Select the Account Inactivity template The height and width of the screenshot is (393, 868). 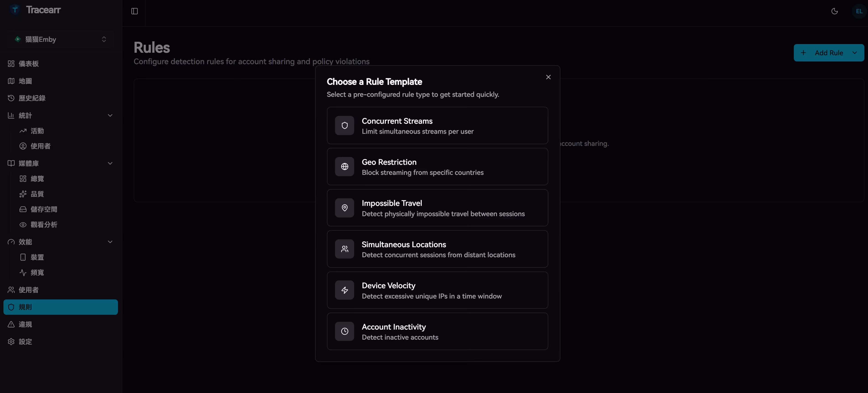[x=437, y=331]
